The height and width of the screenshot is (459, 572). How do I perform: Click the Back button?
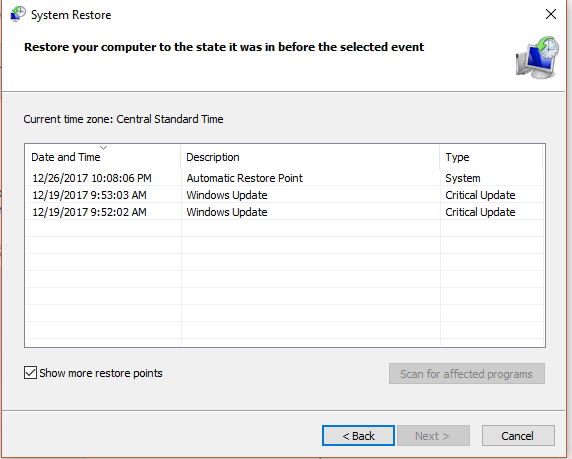[358, 436]
